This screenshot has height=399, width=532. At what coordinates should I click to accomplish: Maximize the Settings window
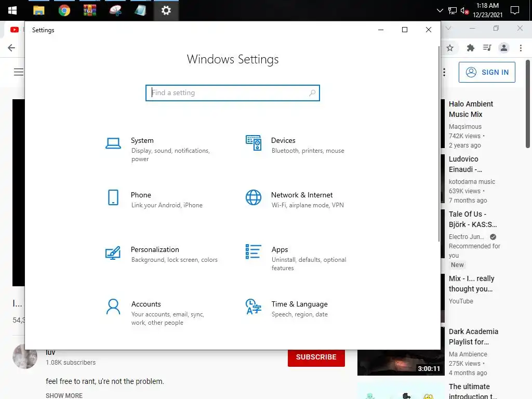pos(404,30)
